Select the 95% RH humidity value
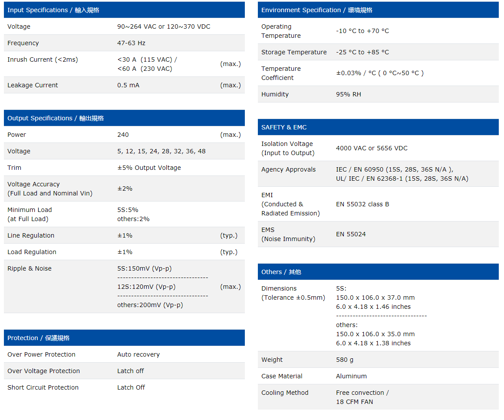 pos(348,94)
